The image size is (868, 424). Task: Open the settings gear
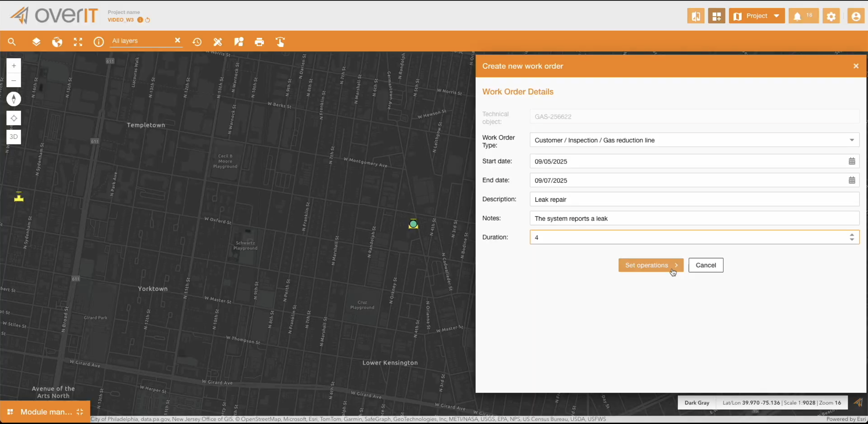click(x=831, y=16)
